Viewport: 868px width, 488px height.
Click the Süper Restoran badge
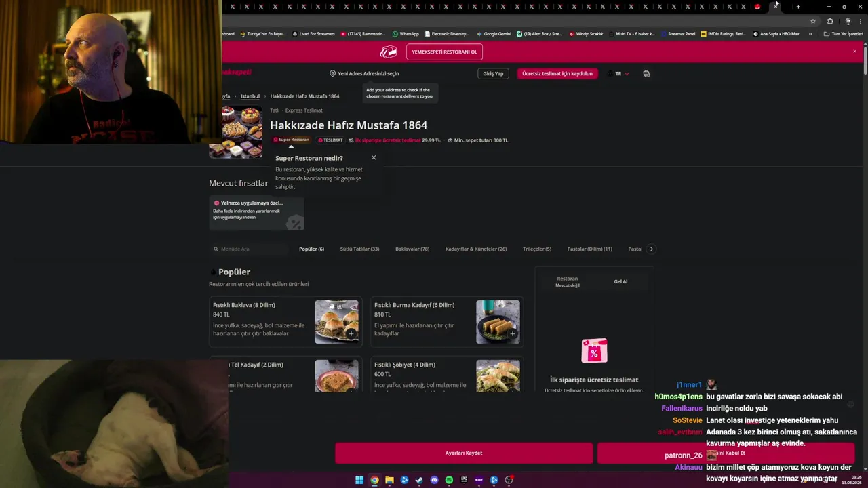[x=292, y=140]
